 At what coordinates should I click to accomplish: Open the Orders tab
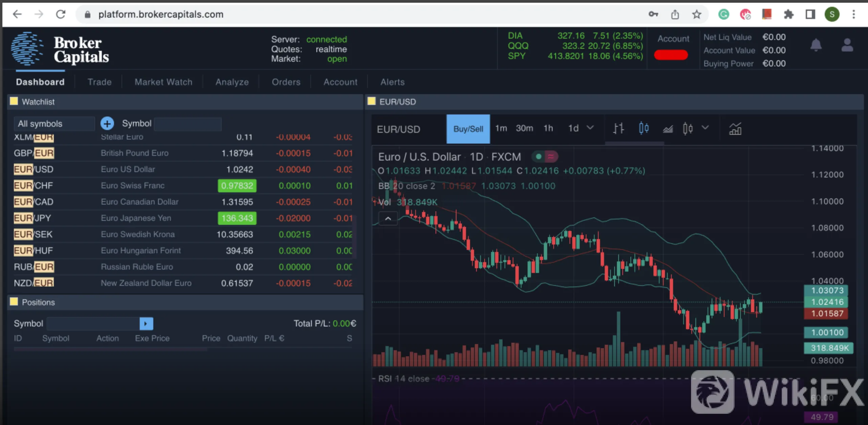[286, 82]
